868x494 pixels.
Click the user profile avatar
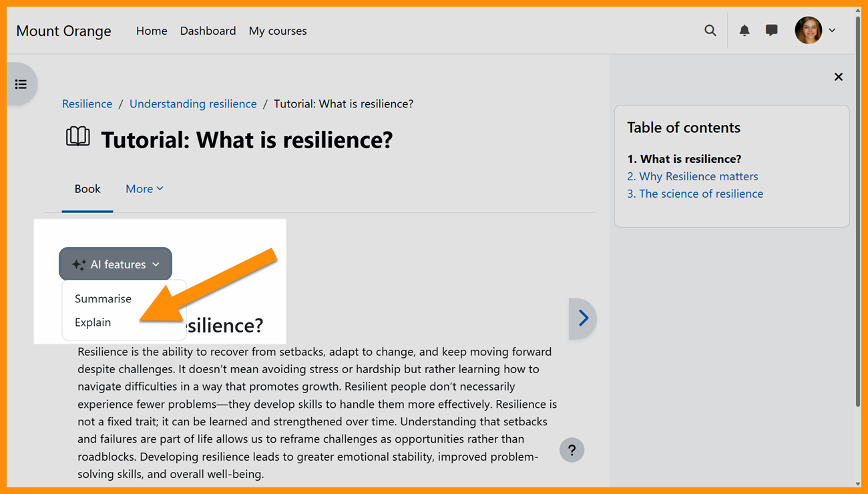point(808,31)
